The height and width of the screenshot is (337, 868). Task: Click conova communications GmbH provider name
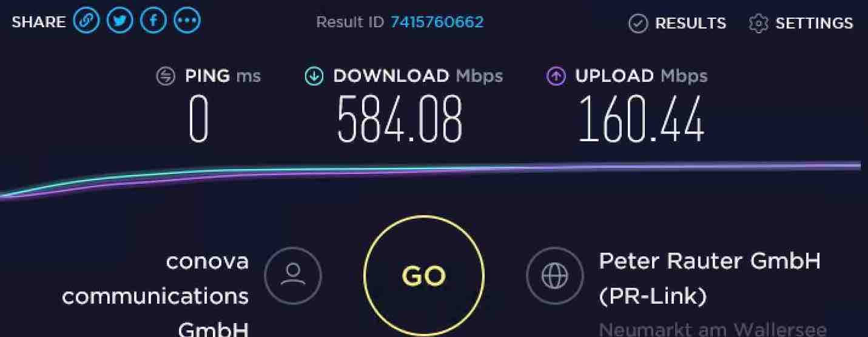pyautogui.click(x=155, y=296)
